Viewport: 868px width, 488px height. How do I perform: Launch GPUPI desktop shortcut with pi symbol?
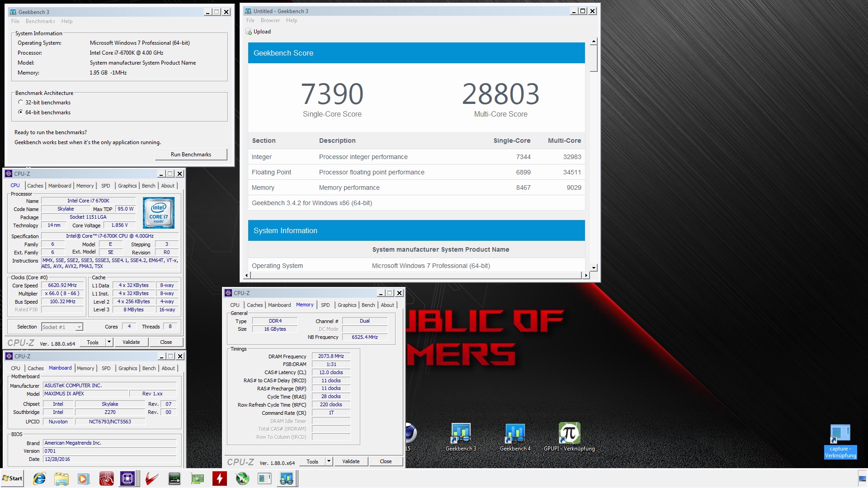pyautogui.click(x=569, y=437)
